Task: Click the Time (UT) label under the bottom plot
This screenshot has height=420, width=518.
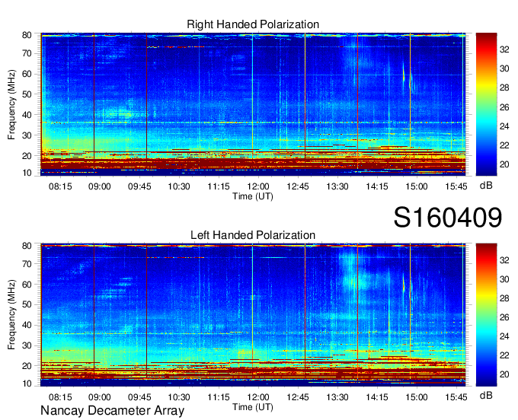Action: point(253,408)
